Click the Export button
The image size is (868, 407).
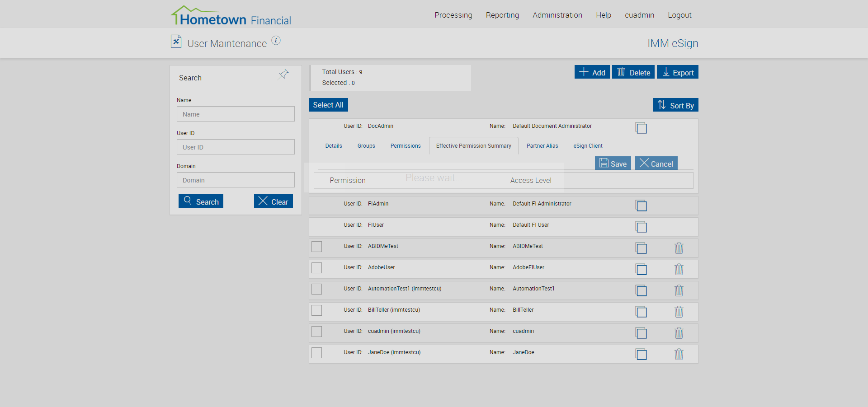pyautogui.click(x=678, y=72)
